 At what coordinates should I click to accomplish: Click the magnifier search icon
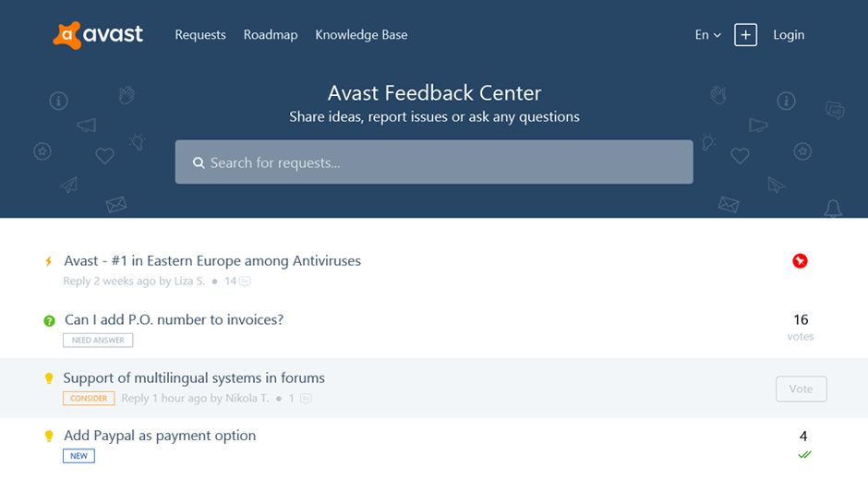pos(199,163)
